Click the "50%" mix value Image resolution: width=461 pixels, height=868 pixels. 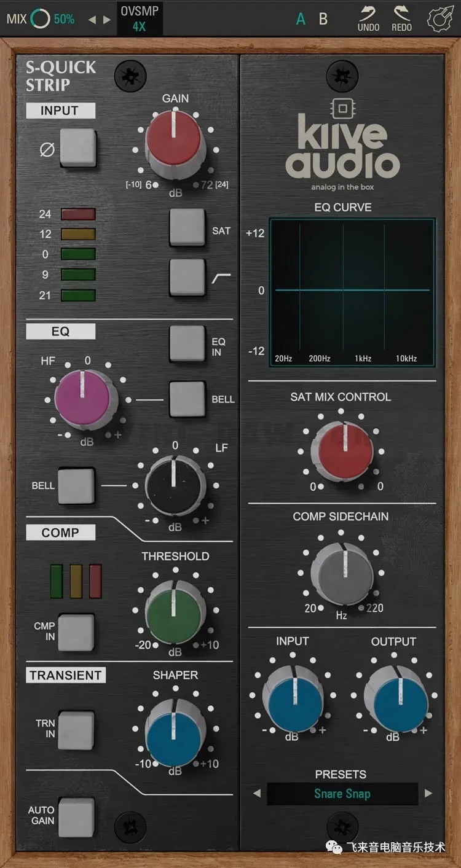(x=64, y=19)
